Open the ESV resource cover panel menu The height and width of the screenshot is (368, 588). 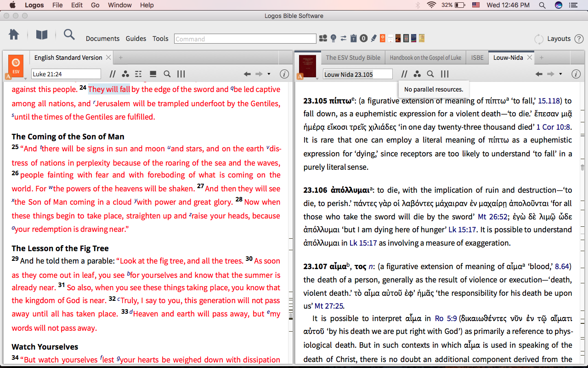(x=16, y=67)
